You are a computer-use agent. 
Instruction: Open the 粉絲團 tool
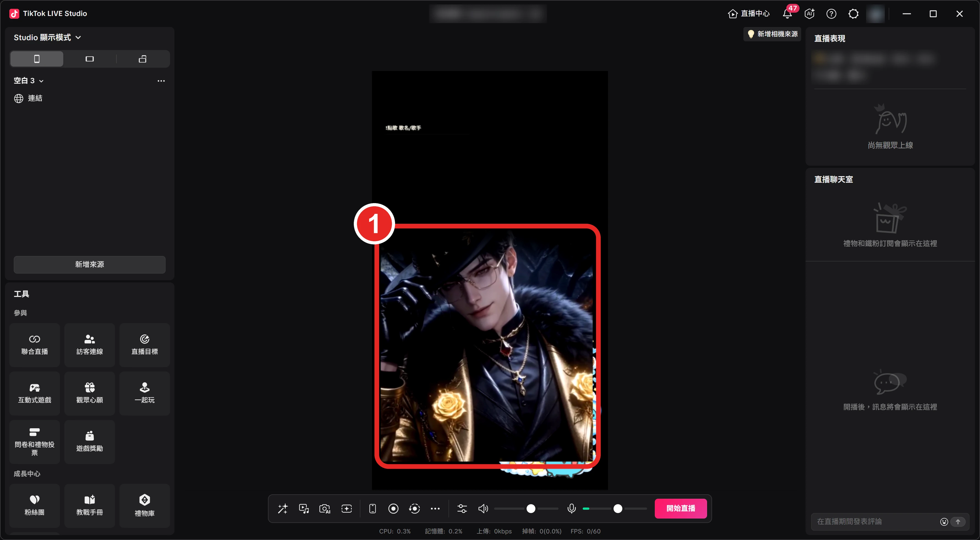pos(35,506)
